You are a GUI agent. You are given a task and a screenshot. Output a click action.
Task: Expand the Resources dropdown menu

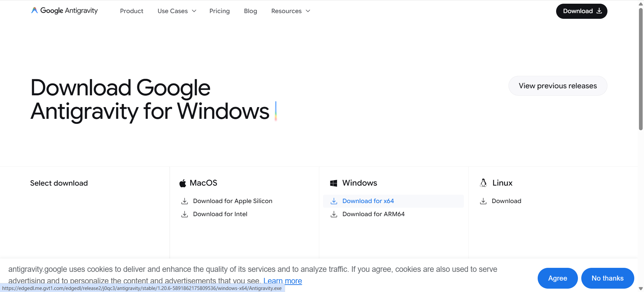(290, 11)
